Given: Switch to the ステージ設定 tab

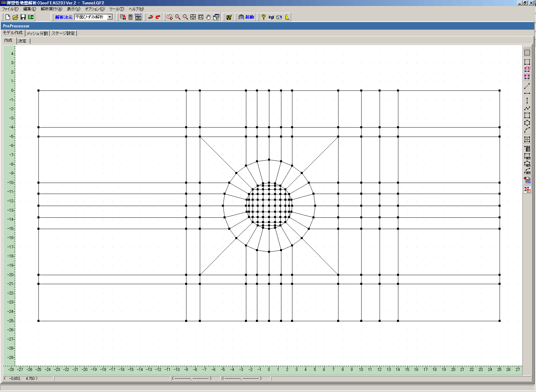Looking at the screenshot, I should click(63, 33).
